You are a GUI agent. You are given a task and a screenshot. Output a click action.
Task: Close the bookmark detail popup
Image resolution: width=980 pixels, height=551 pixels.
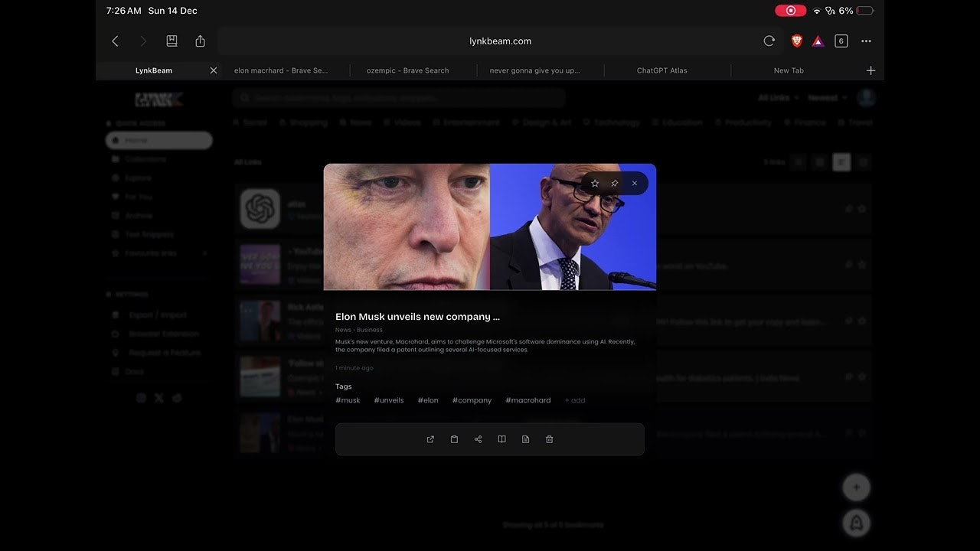coord(634,184)
